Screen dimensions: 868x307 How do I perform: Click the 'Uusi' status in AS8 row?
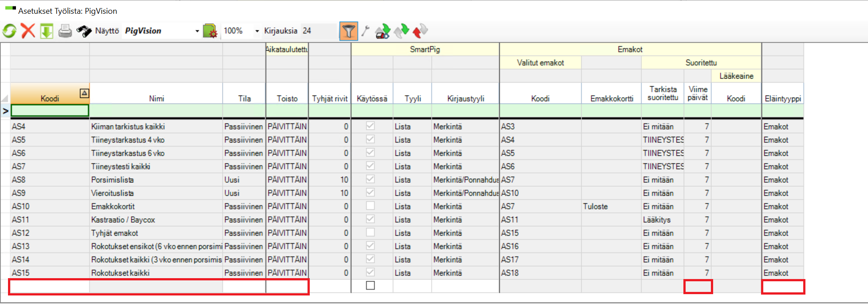244,180
